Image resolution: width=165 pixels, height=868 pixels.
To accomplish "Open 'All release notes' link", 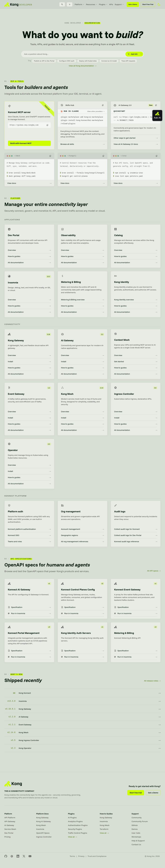I will [x=152, y=681].
